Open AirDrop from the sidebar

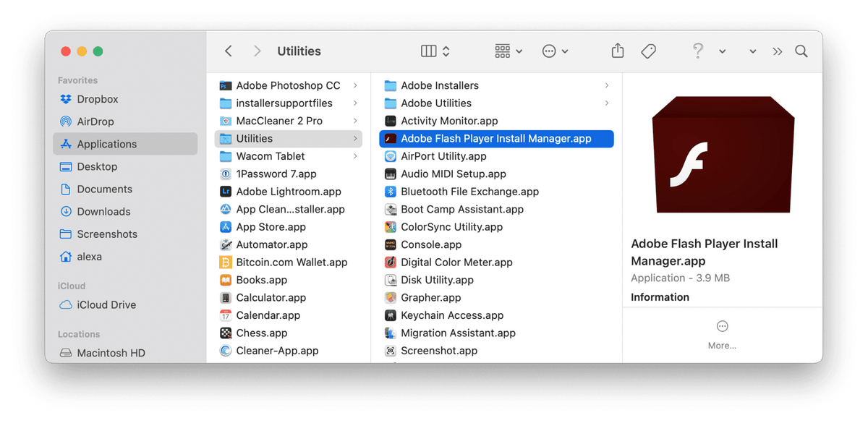pos(95,121)
